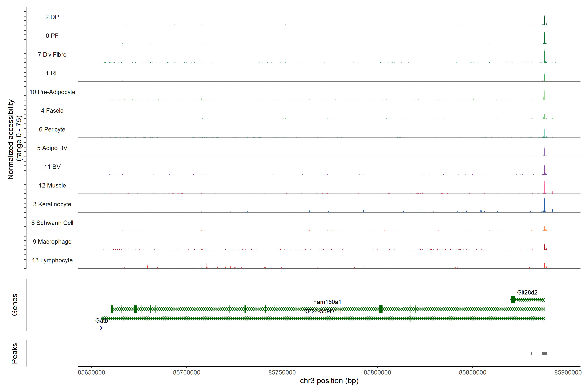Click the large gray peak rectangle
Screen dimensions: 588x392
pyautogui.click(x=544, y=353)
